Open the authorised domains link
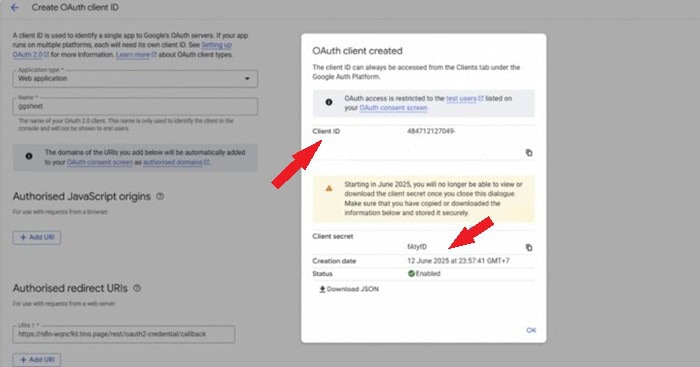Viewport: 700px width, 367px height. [x=176, y=162]
